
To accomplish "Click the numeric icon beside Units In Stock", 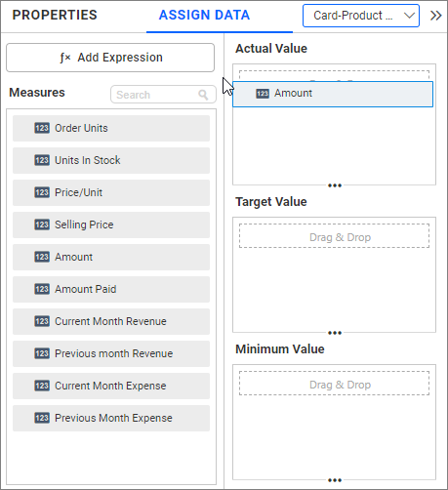I will click(42, 160).
